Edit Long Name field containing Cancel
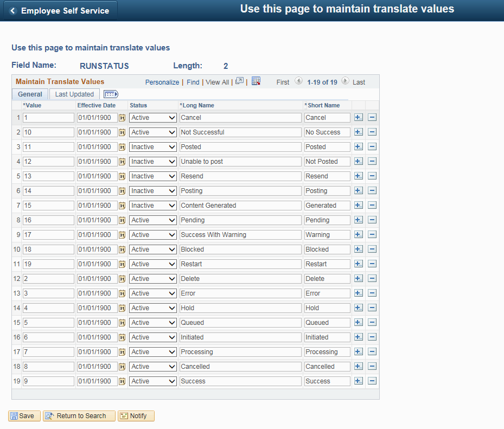The height and width of the screenshot is (429, 504). pyautogui.click(x=240, y=118)
